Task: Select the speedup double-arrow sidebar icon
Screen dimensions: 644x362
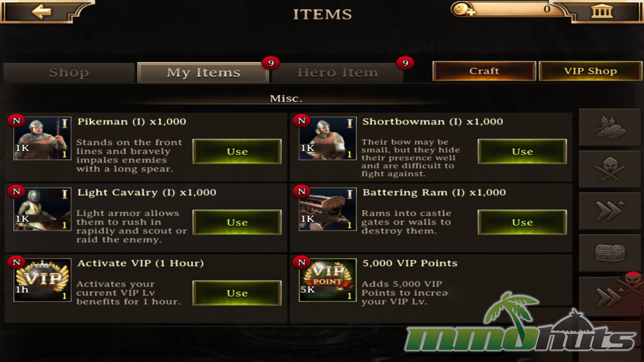Action: pyautogui.click(x=610, y=211)
